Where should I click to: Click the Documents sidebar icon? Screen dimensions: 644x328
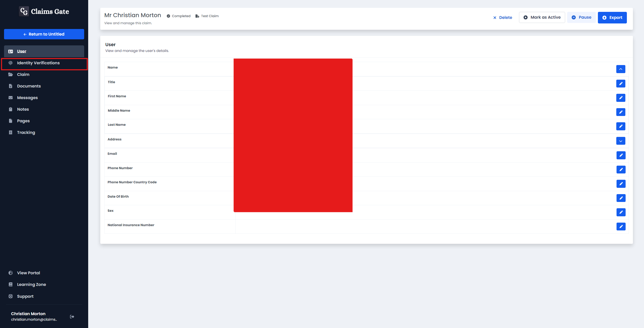10,86
